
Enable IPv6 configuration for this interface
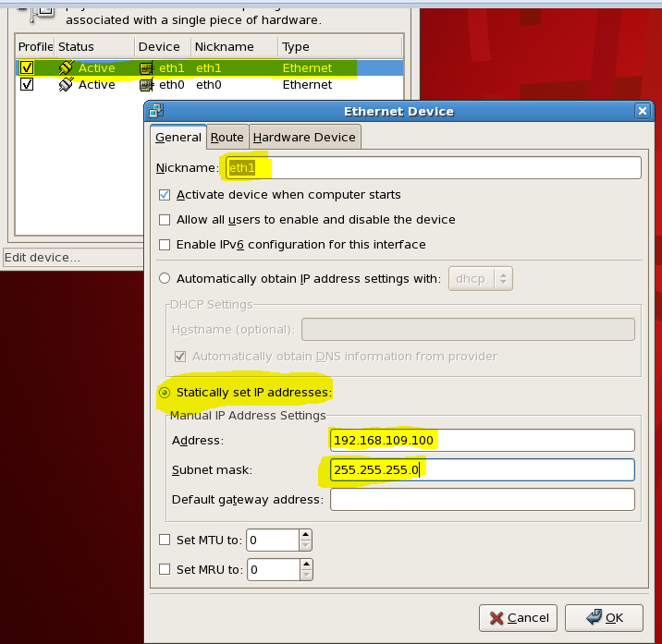coord(165,245)
